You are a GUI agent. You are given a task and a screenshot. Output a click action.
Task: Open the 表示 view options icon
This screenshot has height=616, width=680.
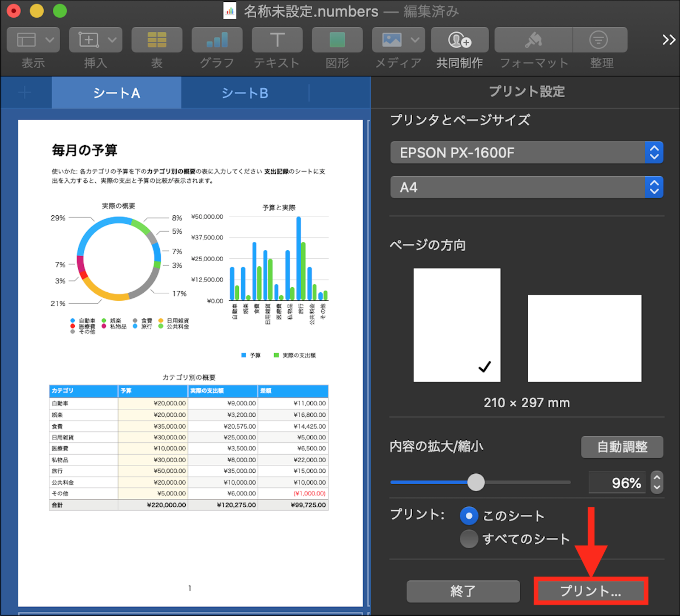(x=33, y=40)
